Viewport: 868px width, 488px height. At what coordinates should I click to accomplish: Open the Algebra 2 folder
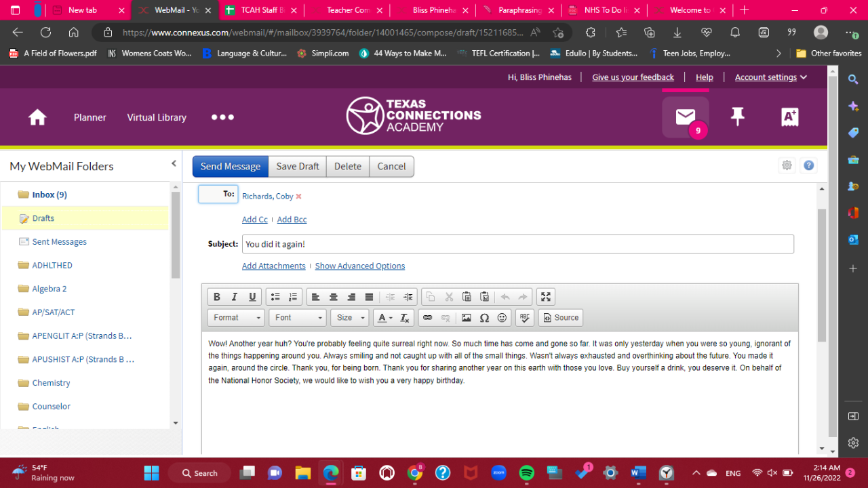click(x=50, y=289)
